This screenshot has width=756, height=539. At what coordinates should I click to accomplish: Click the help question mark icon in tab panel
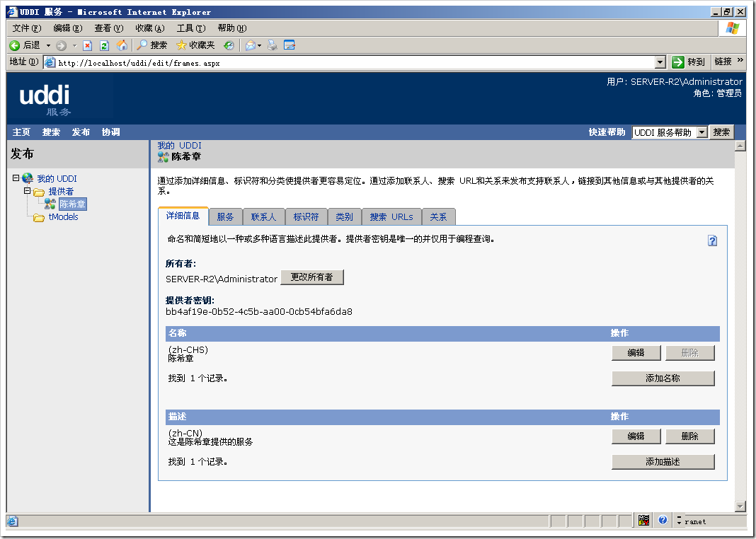point(712,240)
